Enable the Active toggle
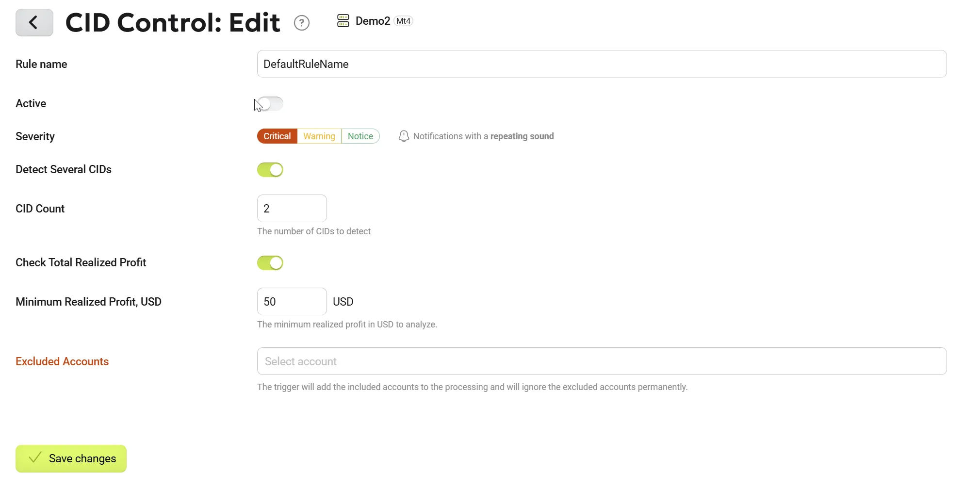This screenshot has height=488, width=980. pos(270,104)
